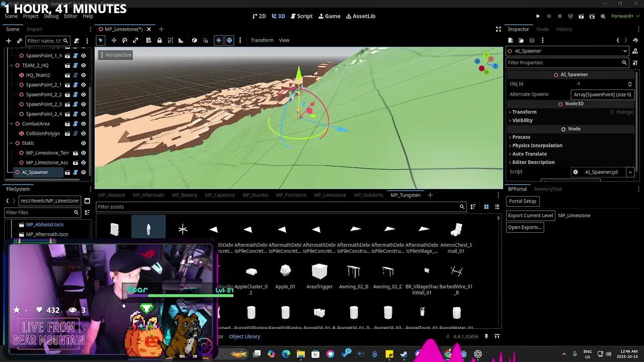Run the project with the play button
The width and height of the screenshot is (644, 362).
(538, 16)
